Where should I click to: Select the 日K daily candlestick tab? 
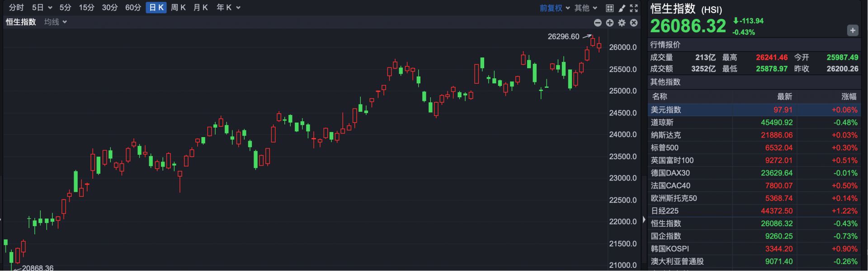pos(156,8)
